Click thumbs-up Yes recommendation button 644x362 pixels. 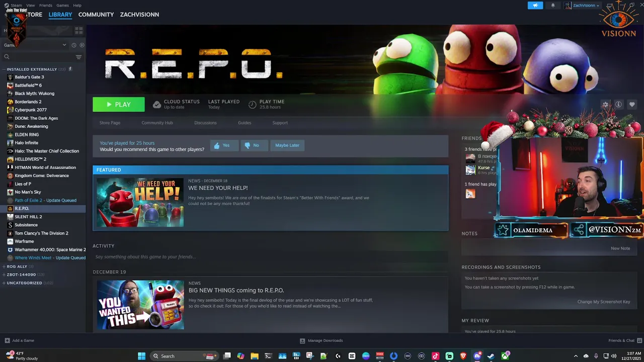(x=224, y=145)
